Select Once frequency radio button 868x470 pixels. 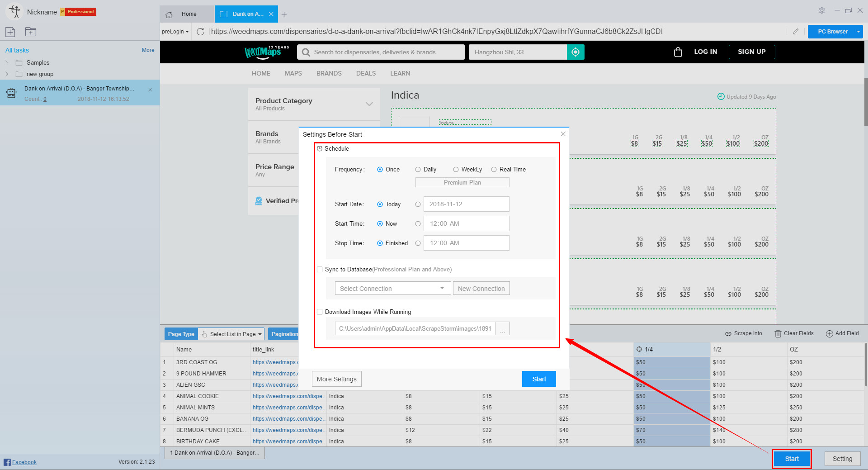coord(380,170)
